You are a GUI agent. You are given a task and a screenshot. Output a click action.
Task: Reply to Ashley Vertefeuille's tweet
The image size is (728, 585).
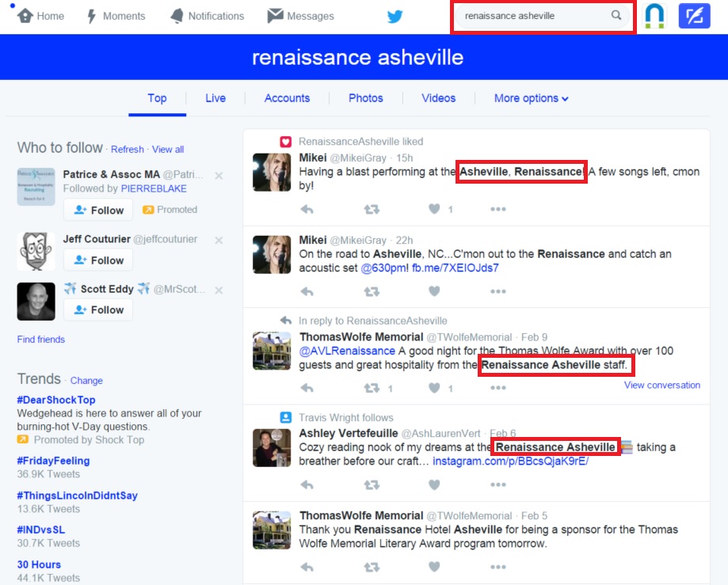pos(307,484)
